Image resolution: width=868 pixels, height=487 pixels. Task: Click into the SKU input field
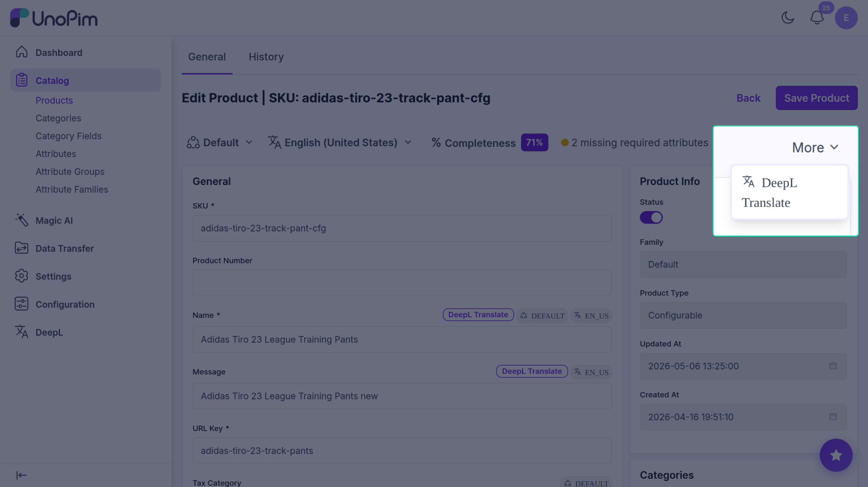[402, 228]
